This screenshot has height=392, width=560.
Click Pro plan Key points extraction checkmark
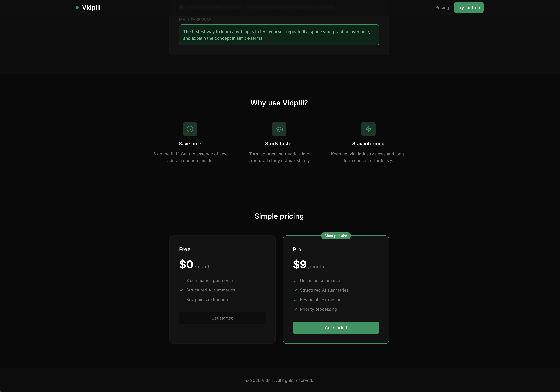(295, 300)
